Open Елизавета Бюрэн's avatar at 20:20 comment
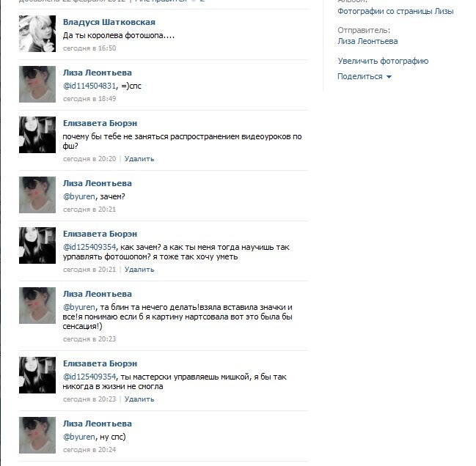The width and height of the screenshot is (476, 466). pos(37,135)
